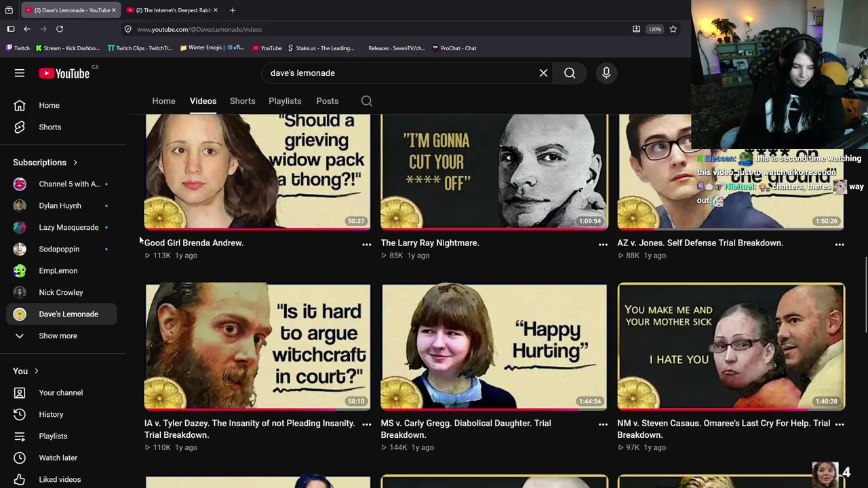Screen dimensions: 868x488
Task: Play The Larry Ray Nightmare thumbnail
Action: tap(494, 172)
